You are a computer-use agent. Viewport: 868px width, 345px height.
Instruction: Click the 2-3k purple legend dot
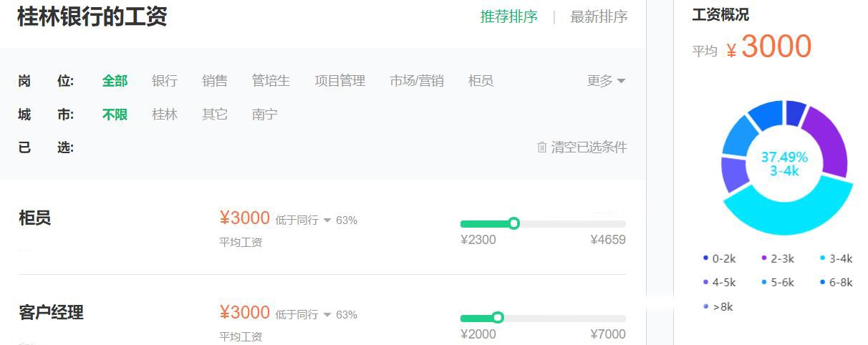coord(764,258)
